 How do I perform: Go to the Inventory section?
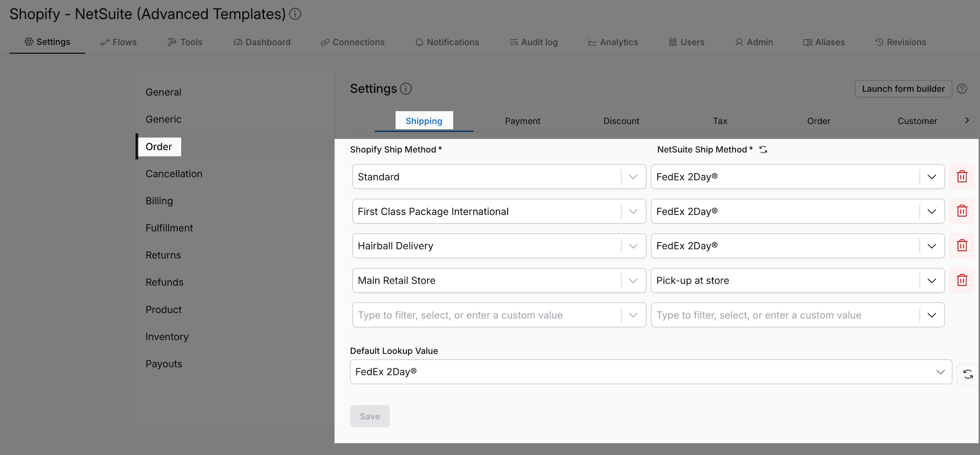pos(167,336)
